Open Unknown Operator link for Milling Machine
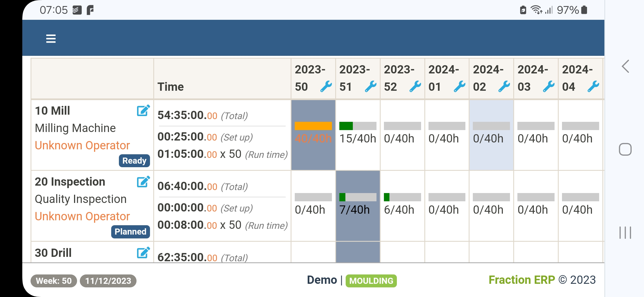Image resolution: width=644 pixels, height=297 pixels. click(82, 145)
